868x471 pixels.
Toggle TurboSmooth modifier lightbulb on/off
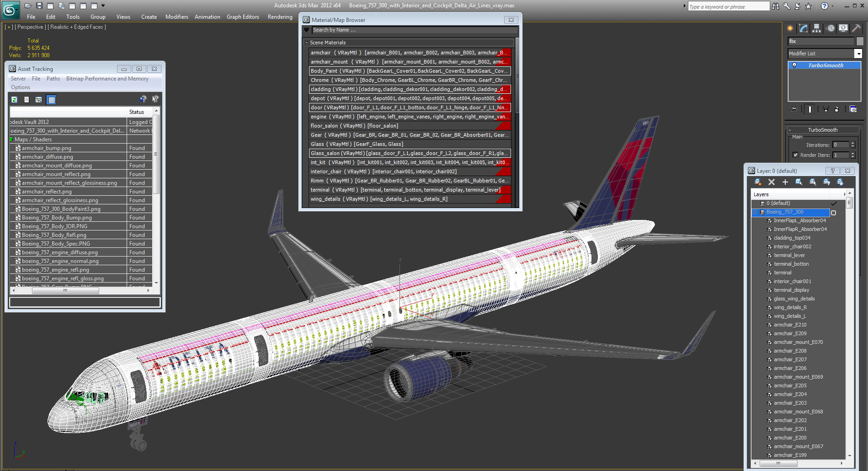tap(794, 65)
